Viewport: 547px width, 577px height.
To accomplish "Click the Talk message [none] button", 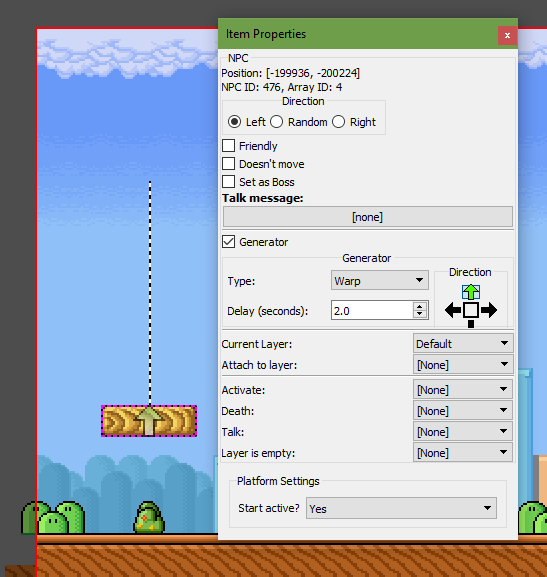I will point(368,217).
